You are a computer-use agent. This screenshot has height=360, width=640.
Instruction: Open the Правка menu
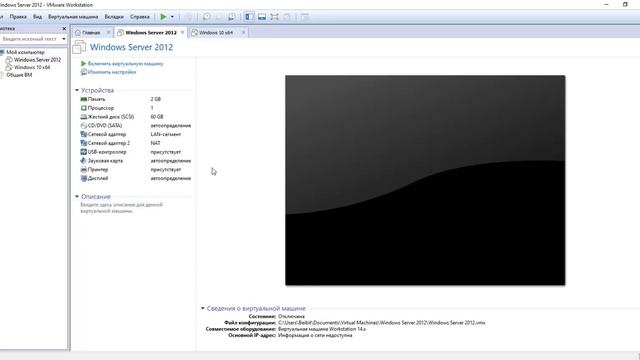(18, 17)
